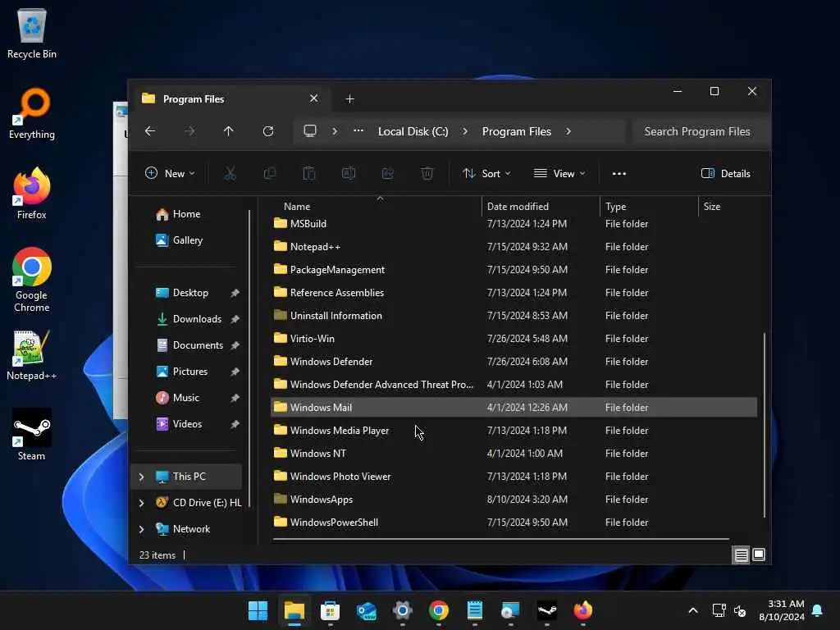
Task: Click the vertical file list scrollbar
Action: coord(765,425)
